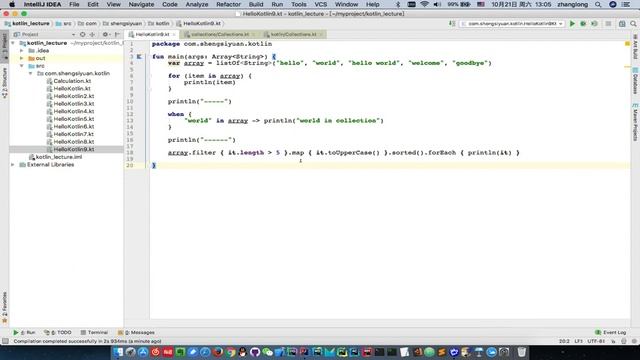Switch to the kotlin/Collections.kt tab

[x=293, y=34]
